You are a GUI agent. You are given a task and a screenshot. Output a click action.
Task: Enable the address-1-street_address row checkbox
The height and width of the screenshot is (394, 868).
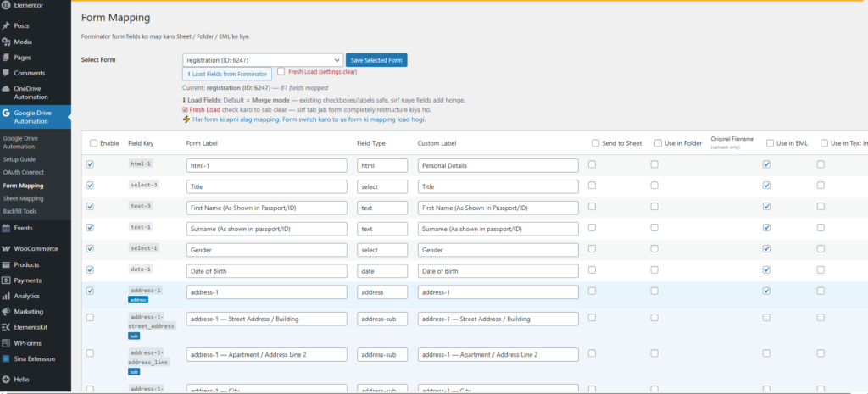coord(90,318)
